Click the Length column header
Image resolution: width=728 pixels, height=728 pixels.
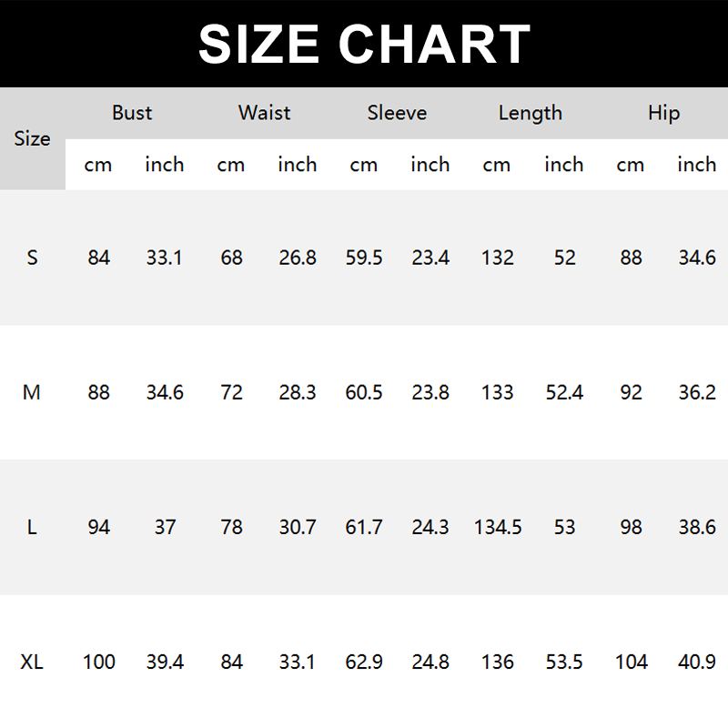click(x=530, y=113)
